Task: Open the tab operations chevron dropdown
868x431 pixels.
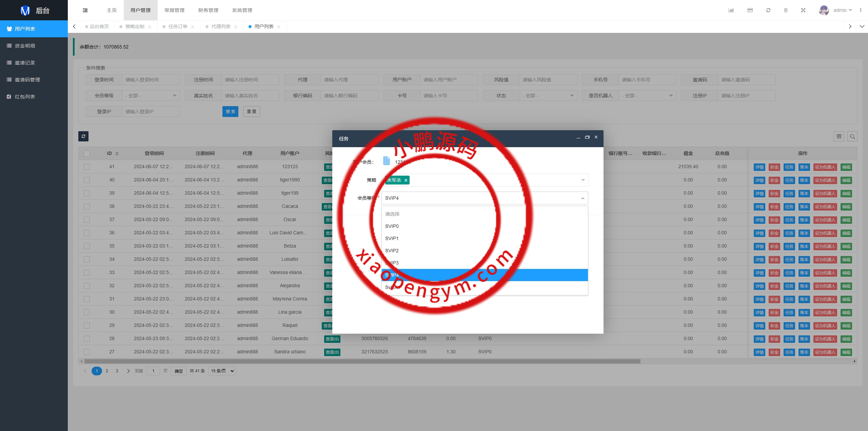Action: click(x=862, y=26)
